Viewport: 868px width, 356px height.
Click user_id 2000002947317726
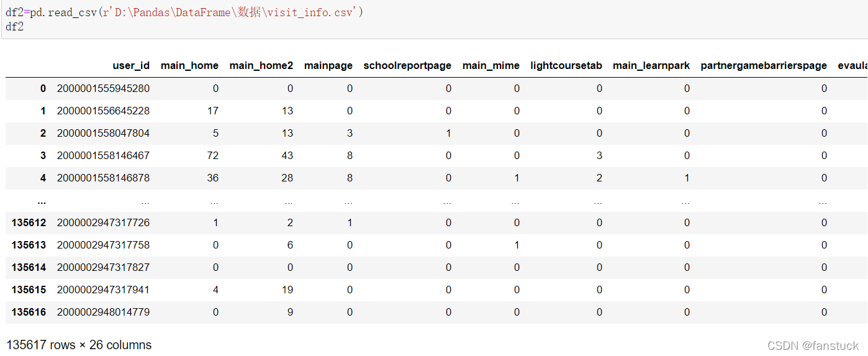click(x=103, y=222)
